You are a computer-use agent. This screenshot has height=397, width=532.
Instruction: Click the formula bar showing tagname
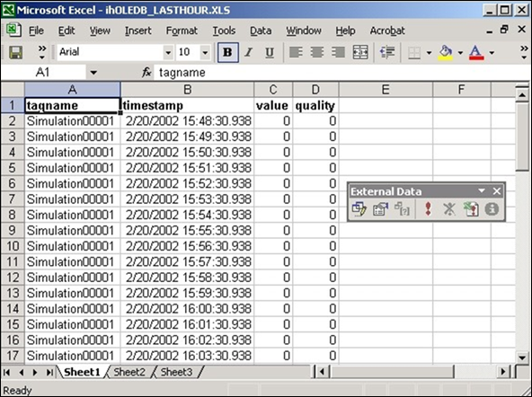click(341, 73)
